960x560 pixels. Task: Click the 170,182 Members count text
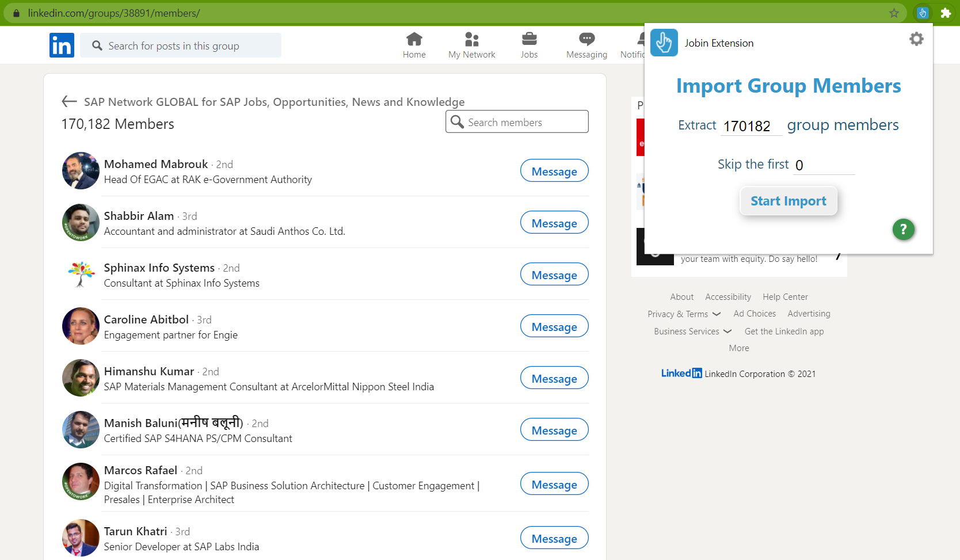[118, 124]
